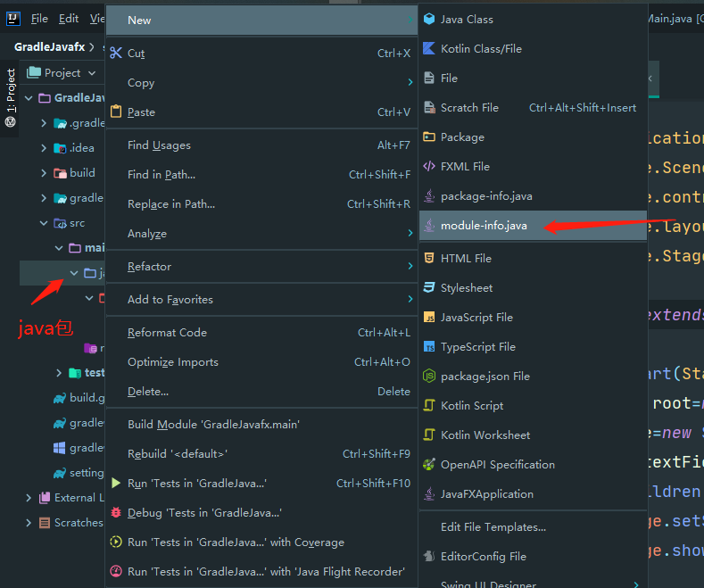This screenshot has width=704, height=588.
Task: Click the Debug bug icon
Action: pos(116,512)
